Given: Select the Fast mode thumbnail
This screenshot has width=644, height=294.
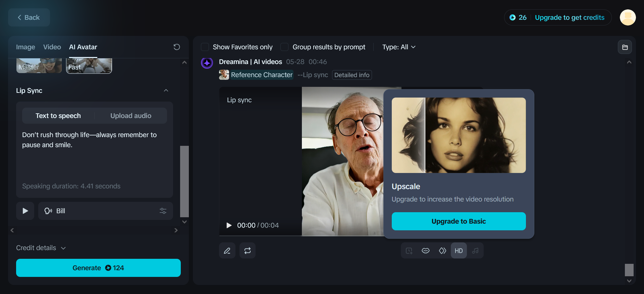Looking at the screenshot, I should coord(89,65).
